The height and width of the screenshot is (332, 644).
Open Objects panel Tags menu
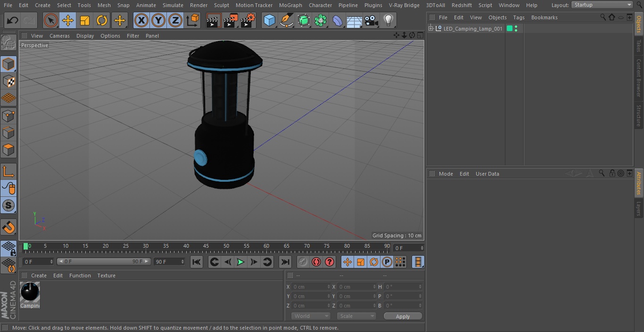(519, 17)
